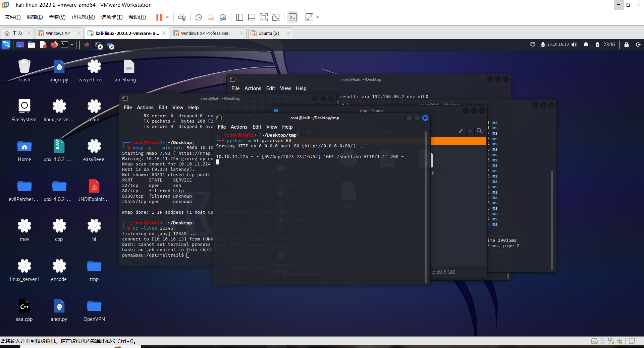Image resolution: width=644 pixels, height=348 pixels.
Task: Click the volume speaker control in the panel
Action: point(574,45)
